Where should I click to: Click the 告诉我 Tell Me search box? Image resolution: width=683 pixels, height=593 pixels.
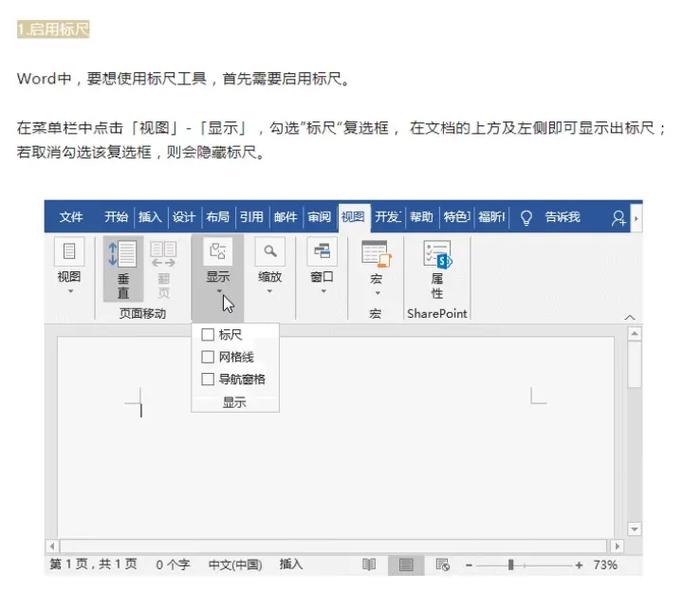562,217
